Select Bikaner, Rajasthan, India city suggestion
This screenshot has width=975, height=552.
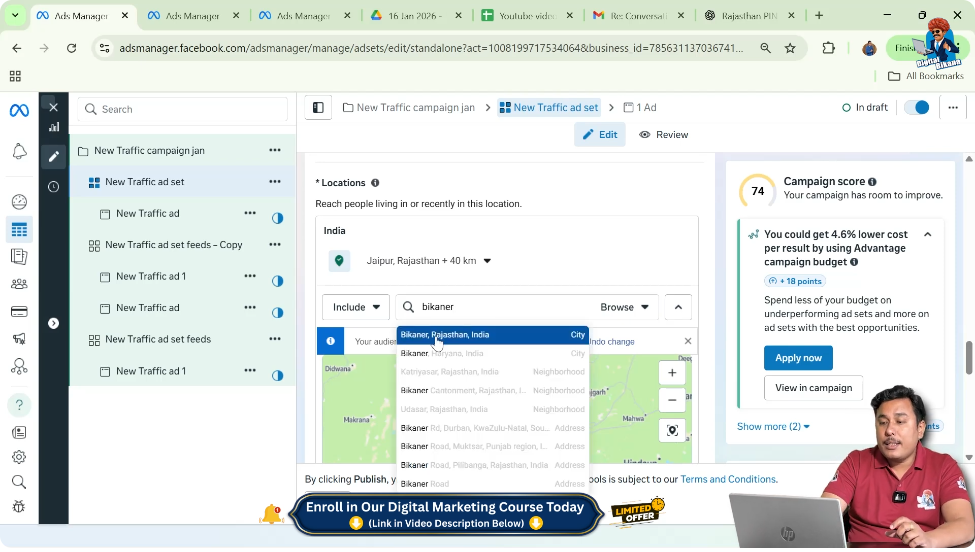point(492,335)
